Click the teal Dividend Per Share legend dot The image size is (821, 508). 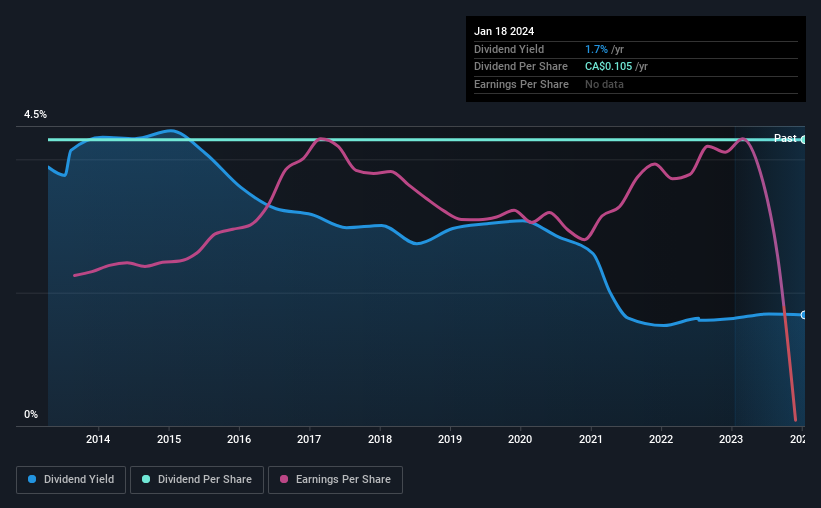click(146, 479)
